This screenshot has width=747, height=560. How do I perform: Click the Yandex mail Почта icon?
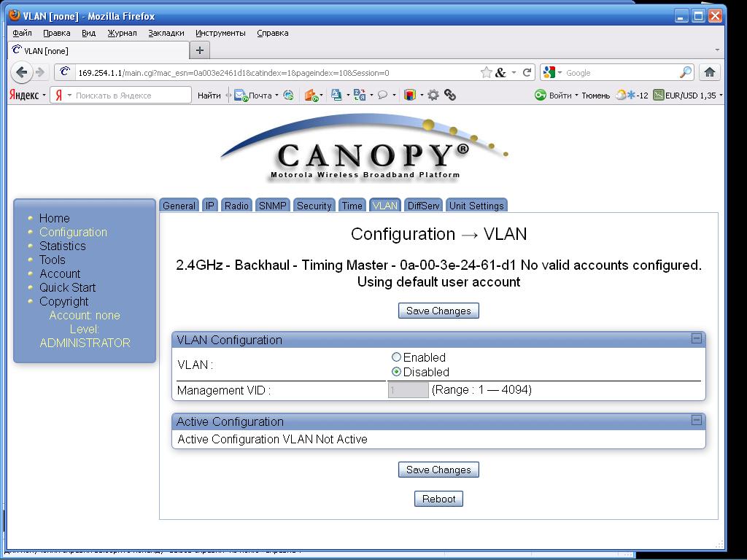point(241,96)
